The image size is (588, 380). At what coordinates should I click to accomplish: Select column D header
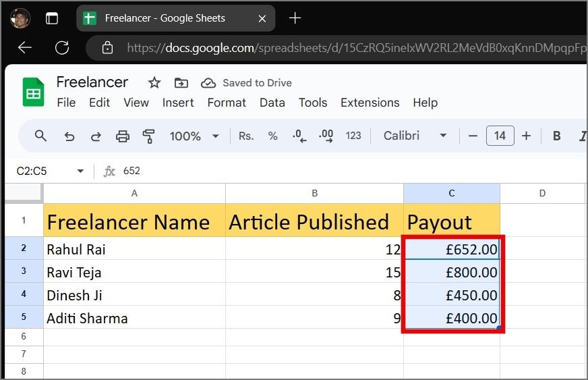coord(542,193)
